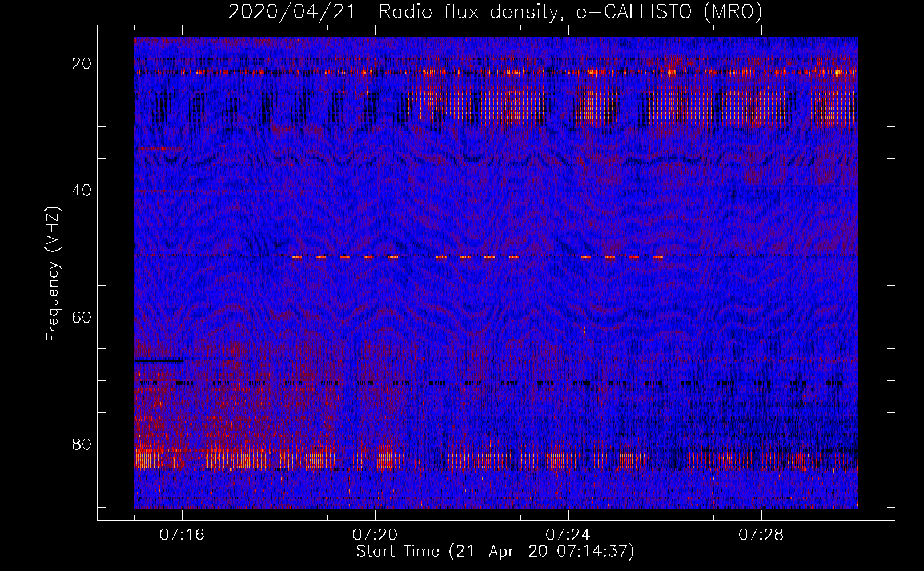
Task: Click the "80" frequency tick label
Action: [x=82, y=444]
